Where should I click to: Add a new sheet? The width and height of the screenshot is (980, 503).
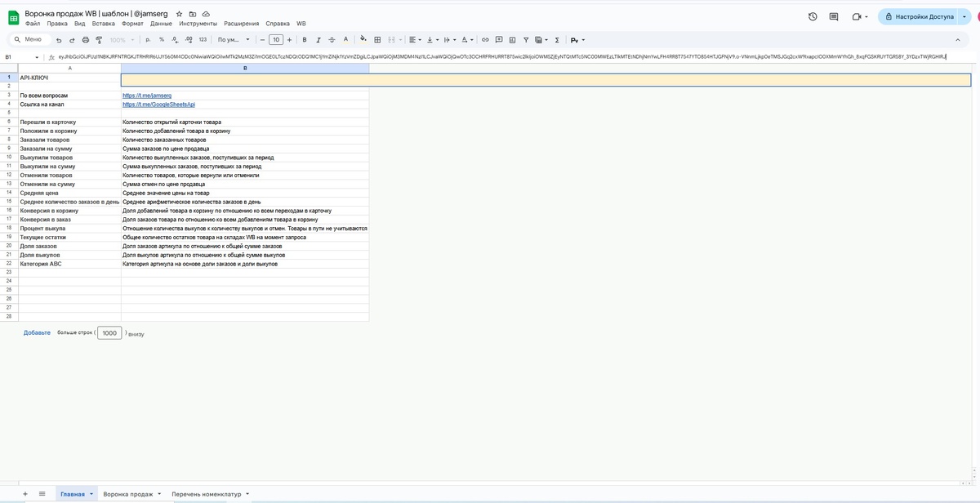25,494
